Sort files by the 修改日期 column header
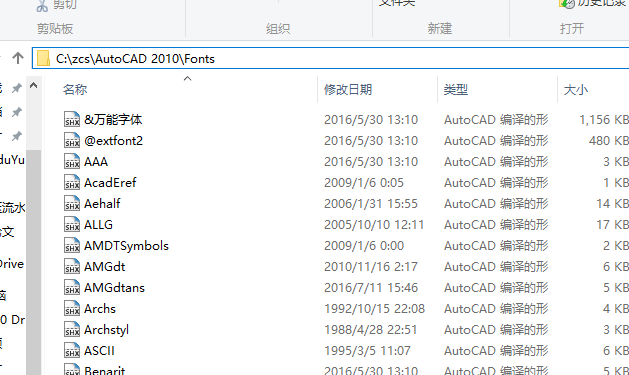 [x=348, y=89]
